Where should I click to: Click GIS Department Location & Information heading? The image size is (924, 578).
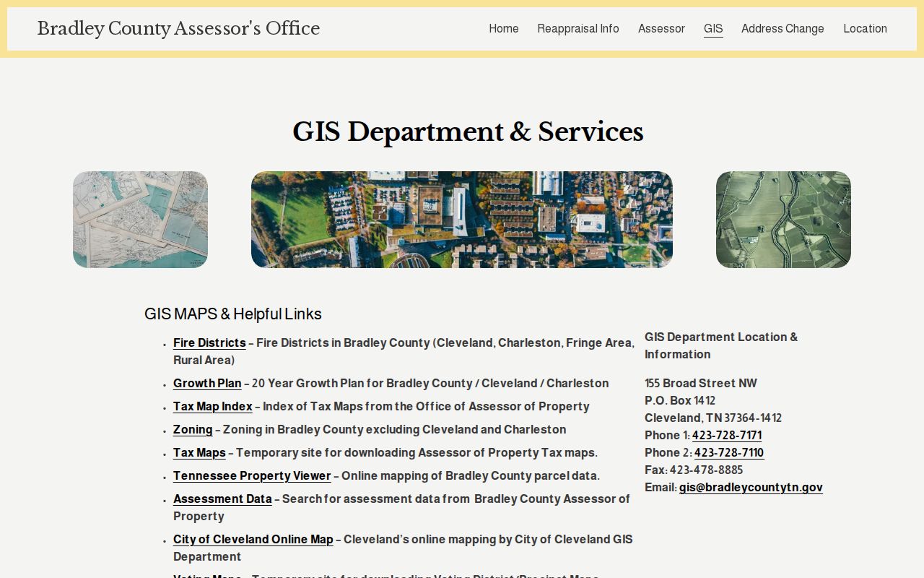[x=721, y=346]
